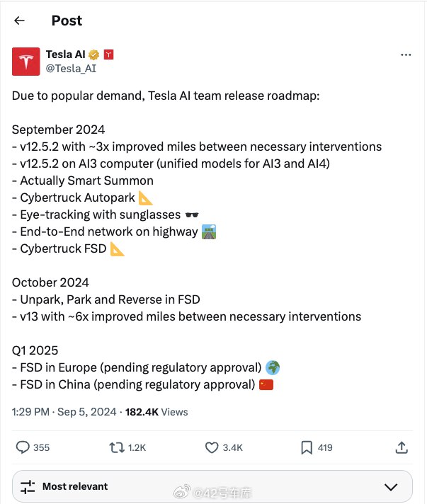
Task: Open the @Tesla_AI handle link
Action: pos(71,69)
